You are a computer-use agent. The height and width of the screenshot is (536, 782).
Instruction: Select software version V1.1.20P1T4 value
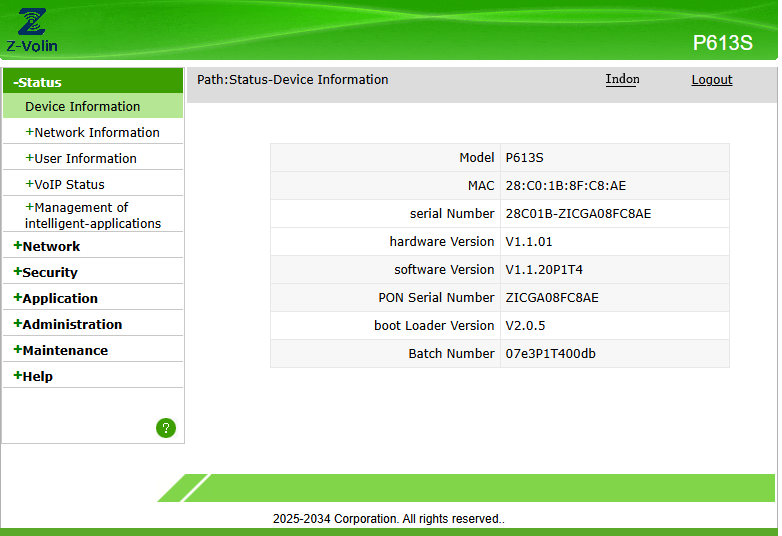pos(544,270)
